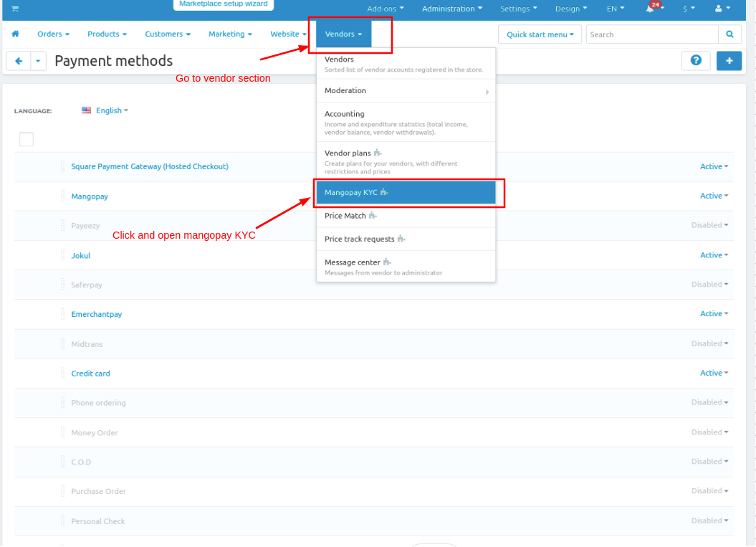Open Active status dropdown for Emerchantpay
This screenshot has width=756, height=547.
coord(714,313)
